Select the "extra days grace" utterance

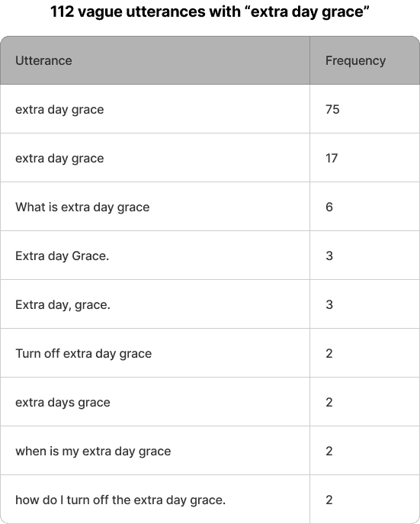coord(63,403)
